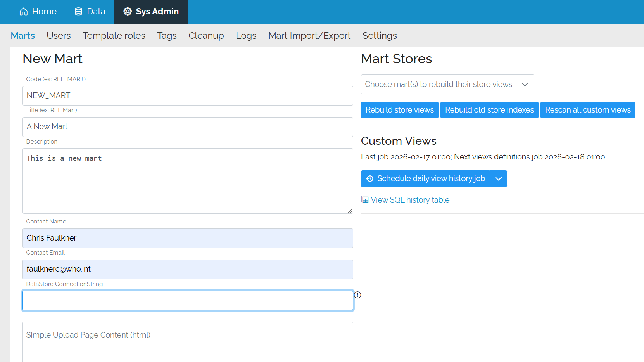The image size is (644, 362).
Task: Click the Simple Upload Page Content area
Action: [x=188, y=341]
